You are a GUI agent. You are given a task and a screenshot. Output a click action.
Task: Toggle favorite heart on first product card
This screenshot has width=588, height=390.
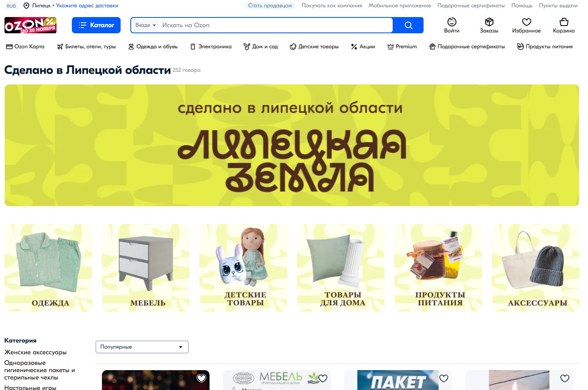coord(201,378)
